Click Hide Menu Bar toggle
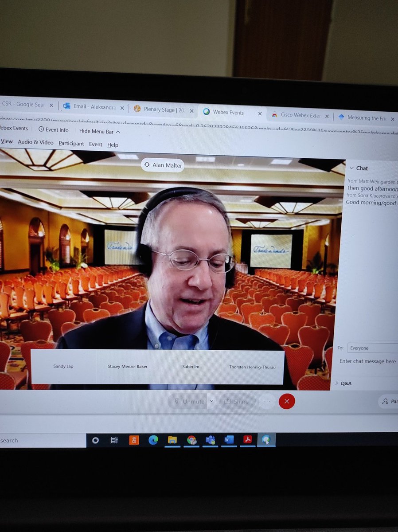398x532 pixels. [100, 131]
